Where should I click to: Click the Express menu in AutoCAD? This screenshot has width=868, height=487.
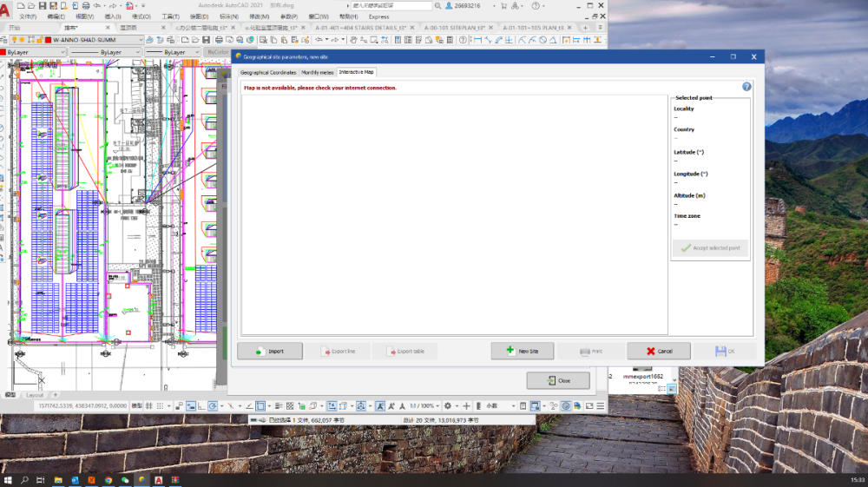point(378,16)
